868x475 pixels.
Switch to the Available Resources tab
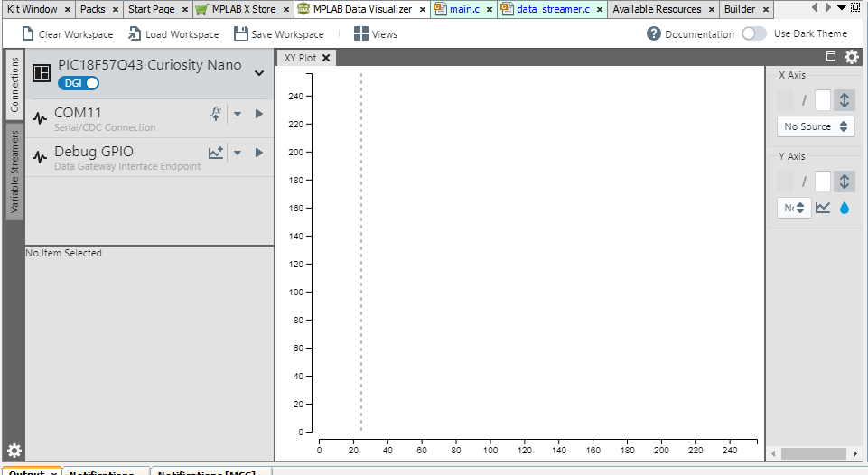(657, 9)
